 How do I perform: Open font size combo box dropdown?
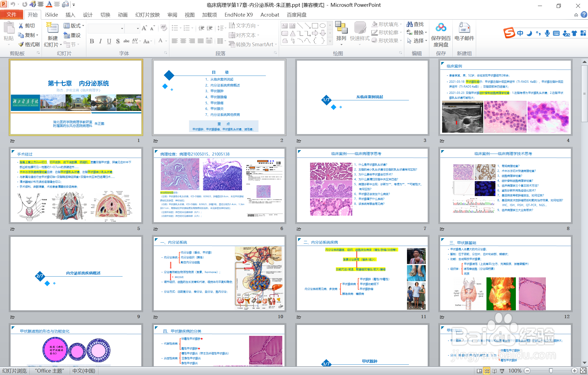coord(138,29)
